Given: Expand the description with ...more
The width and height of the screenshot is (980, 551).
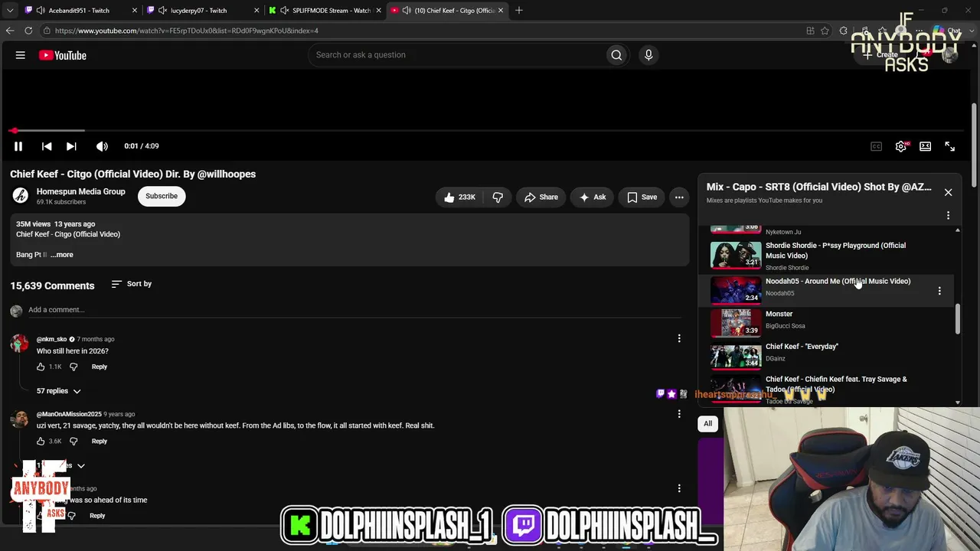Looking at the screenshot, I should point(62,255).
